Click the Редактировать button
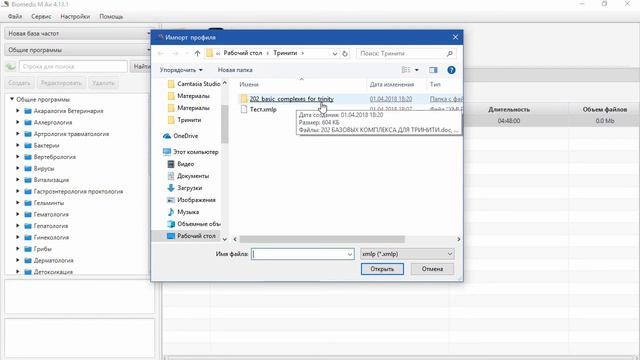This screenshot has width=640, height=360. point(61,83)
